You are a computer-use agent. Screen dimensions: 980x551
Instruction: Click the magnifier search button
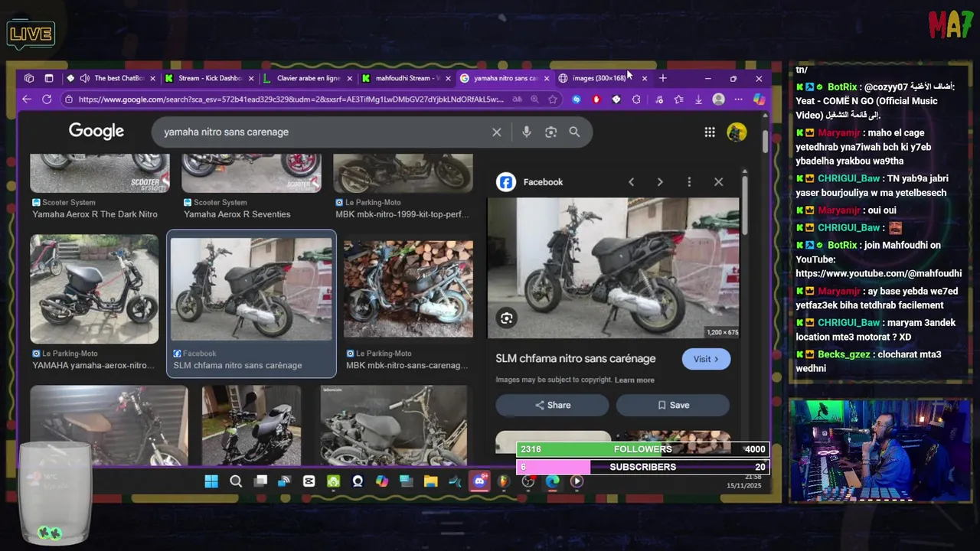574,132
